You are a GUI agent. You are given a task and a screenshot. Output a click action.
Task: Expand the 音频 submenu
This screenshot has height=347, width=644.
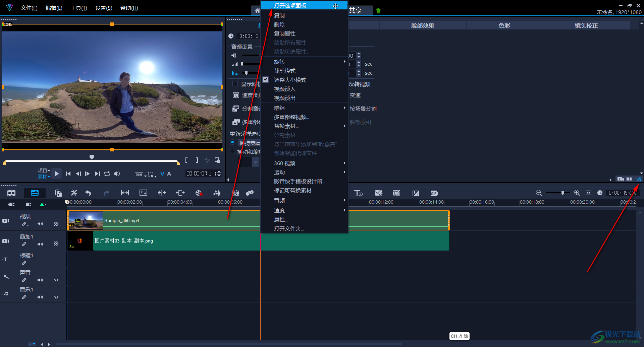tap(304, 200)
